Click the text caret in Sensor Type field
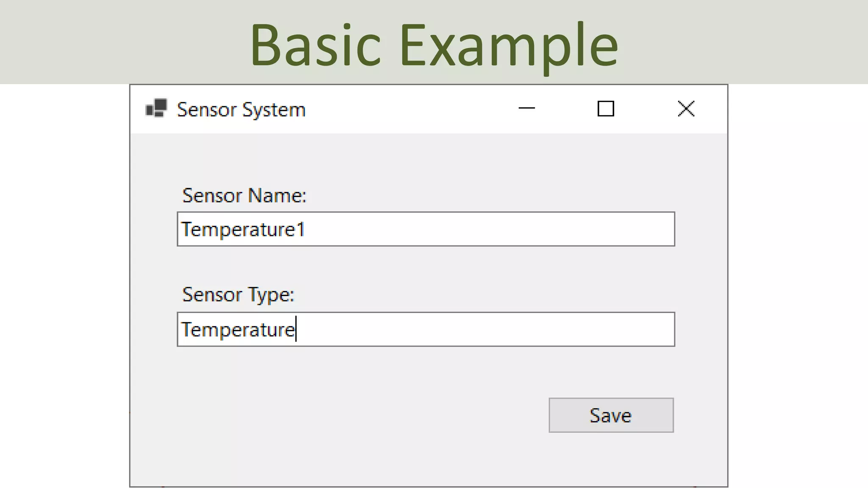Image resolution: width=868 pixels, height=488 pixels. (x=296, y=329)
